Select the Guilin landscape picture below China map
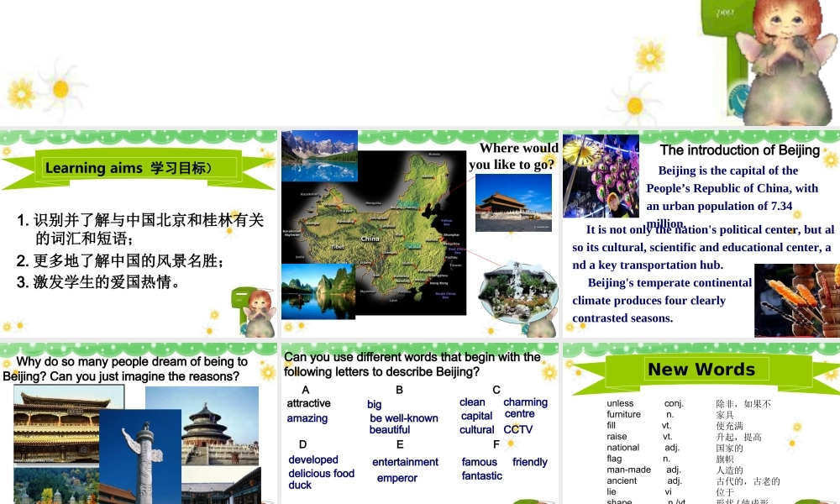The width and height of the screenshot is (840, 504). [318, 290]
